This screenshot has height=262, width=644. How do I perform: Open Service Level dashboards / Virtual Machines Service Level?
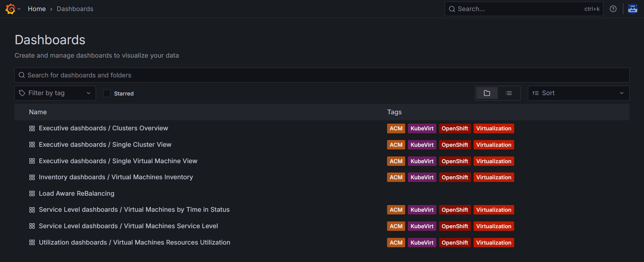128,226
